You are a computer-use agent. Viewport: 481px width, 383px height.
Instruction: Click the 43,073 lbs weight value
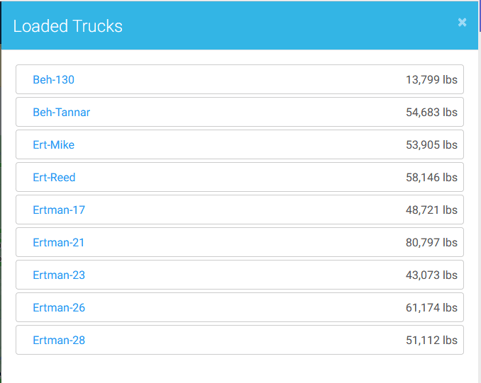[431, 275]
